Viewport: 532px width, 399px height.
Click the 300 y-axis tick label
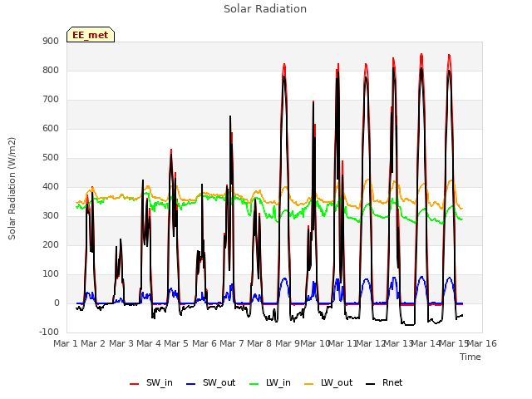51,216
